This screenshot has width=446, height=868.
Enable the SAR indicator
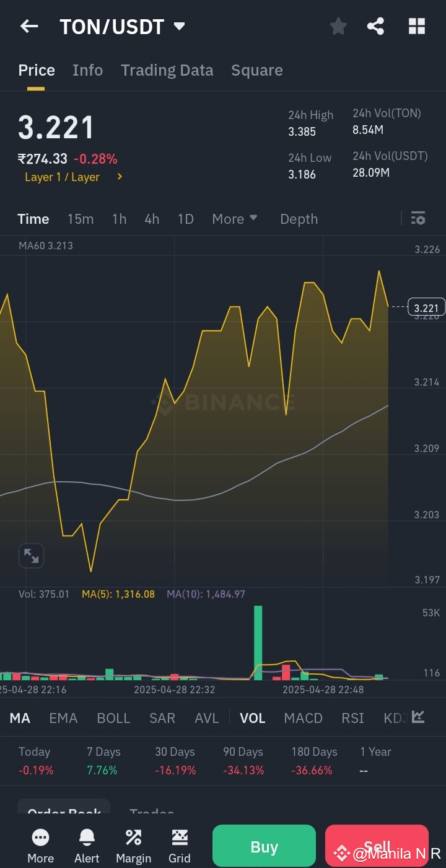[x=162, y=718]
